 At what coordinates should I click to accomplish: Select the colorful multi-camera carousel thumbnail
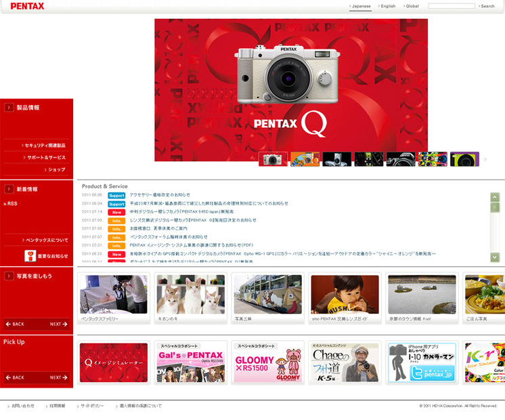[433, 159]
